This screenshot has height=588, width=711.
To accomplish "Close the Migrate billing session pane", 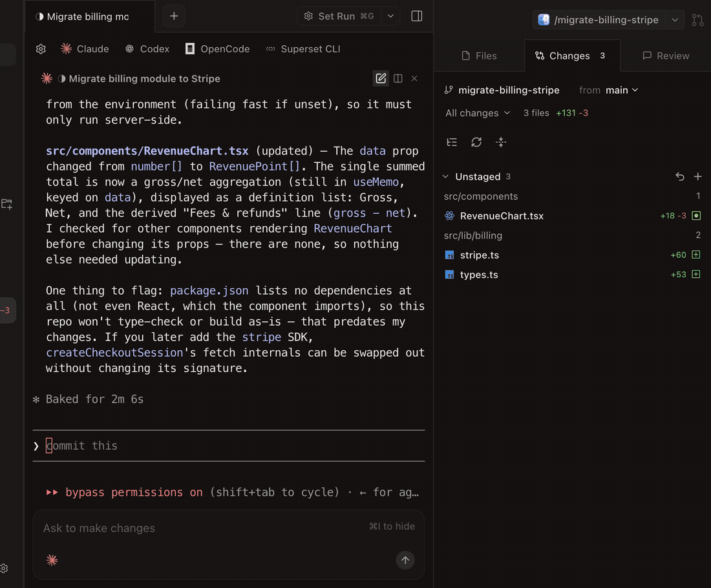I will [414, 78].
